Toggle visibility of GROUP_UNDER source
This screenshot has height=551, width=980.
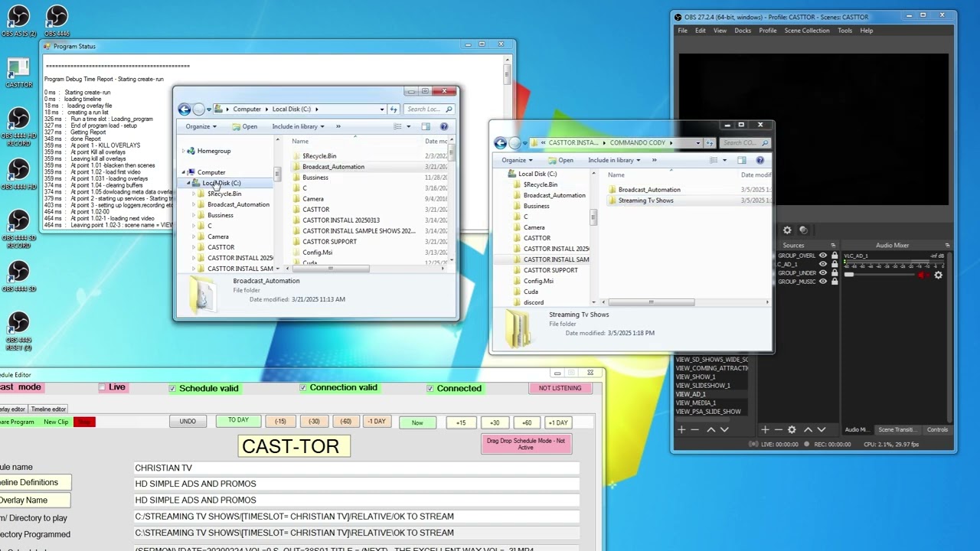[823, 273]
